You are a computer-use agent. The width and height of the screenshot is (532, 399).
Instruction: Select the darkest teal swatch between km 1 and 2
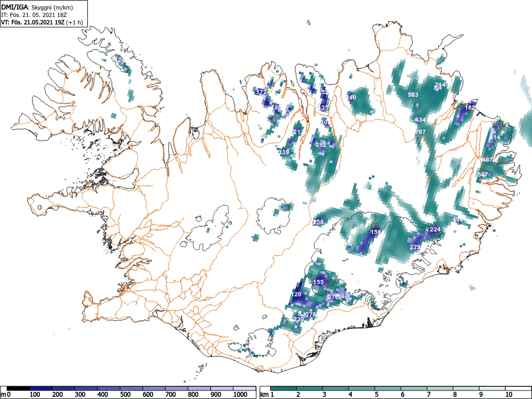coord(284,388)
